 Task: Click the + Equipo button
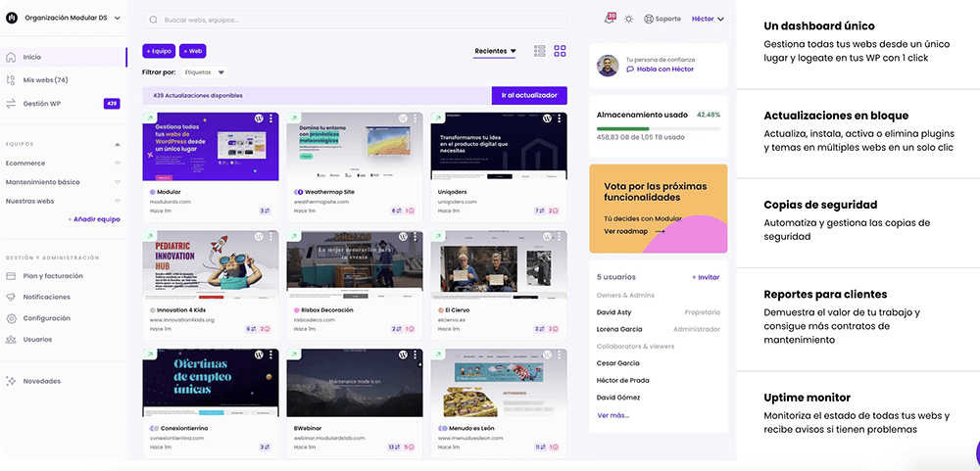[x=159, y=51]
